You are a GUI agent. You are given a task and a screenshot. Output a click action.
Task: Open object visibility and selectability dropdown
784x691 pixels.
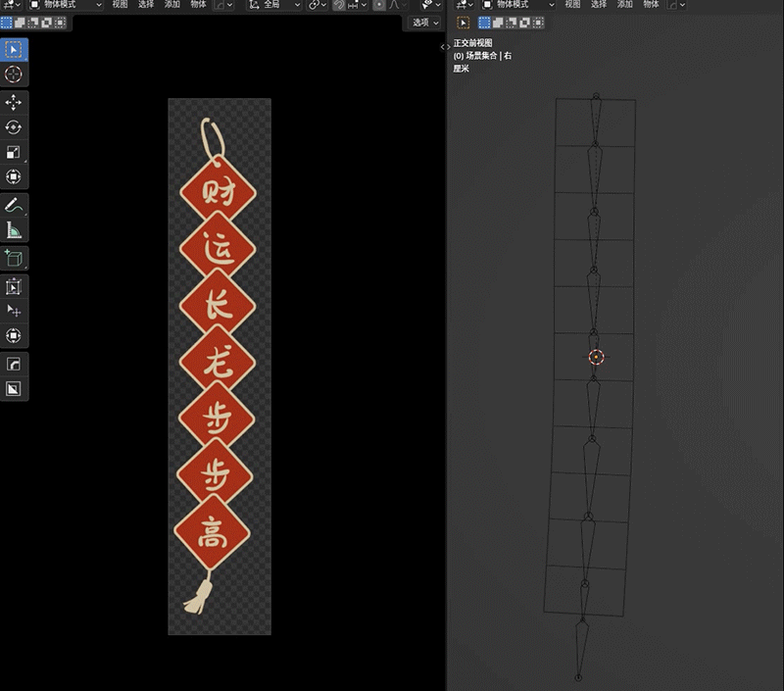tap(430, 5)
